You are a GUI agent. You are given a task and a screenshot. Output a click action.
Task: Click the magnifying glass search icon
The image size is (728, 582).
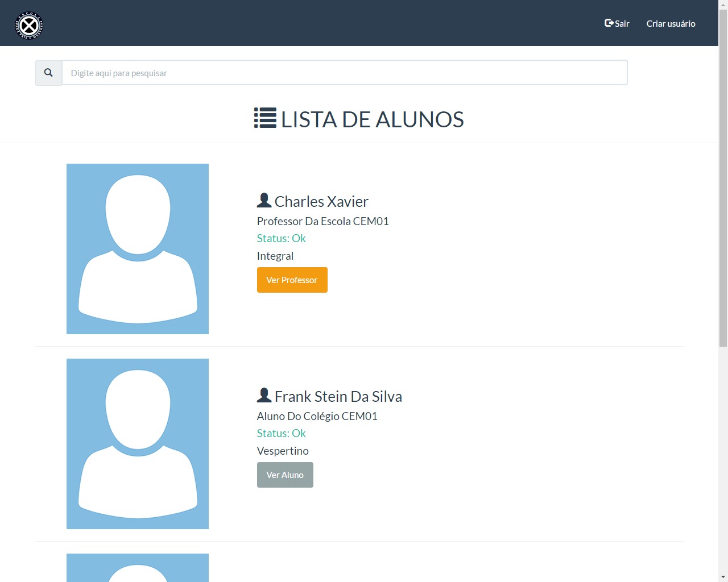48,73
